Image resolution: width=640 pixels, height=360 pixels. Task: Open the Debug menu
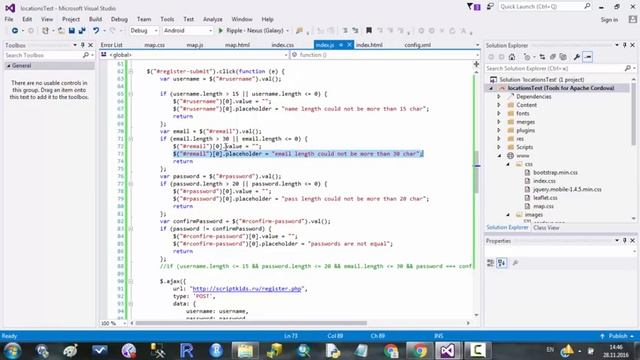pos(119,19)
